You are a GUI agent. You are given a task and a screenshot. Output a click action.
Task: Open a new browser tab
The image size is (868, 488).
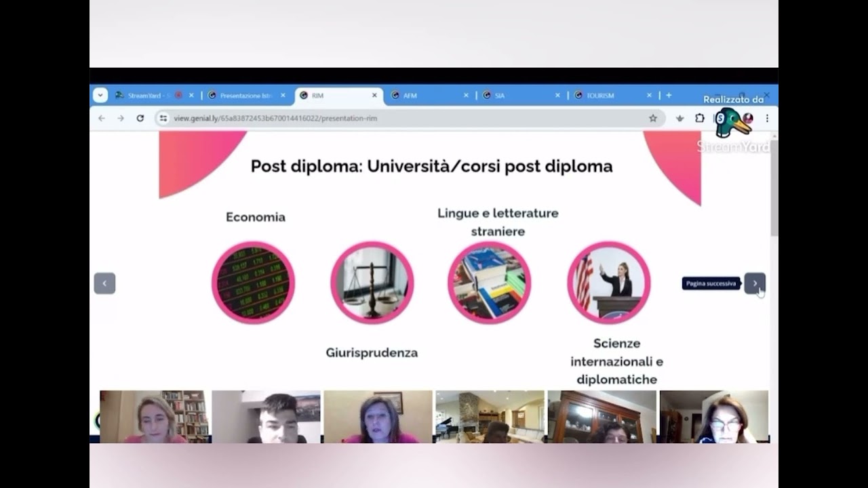click(x=669, y=96)
